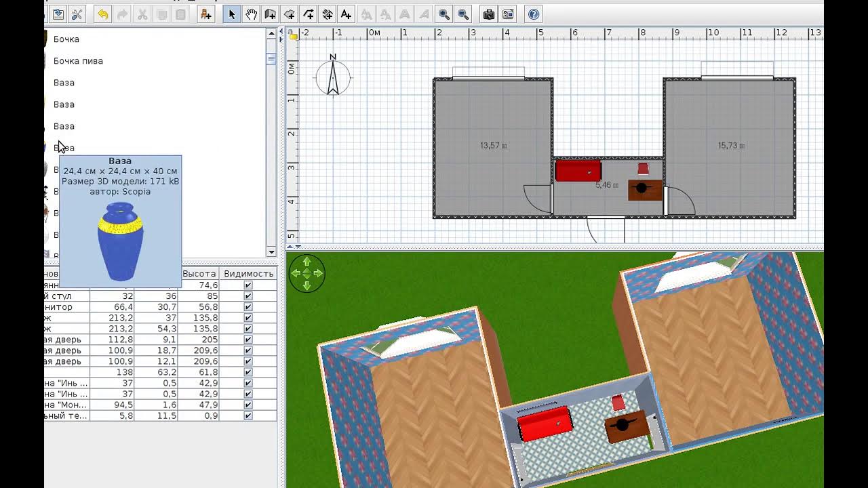Click the cell with value 11,5
Screen dimensions: 868x488
[x=156, y=415]
